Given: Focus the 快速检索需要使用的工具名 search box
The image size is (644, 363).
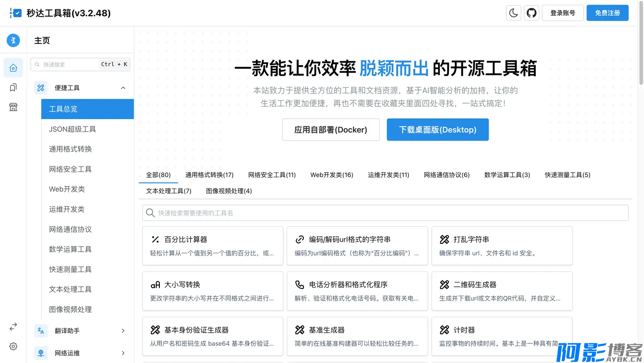Looking at the screenshot, I should pos(385,213).
